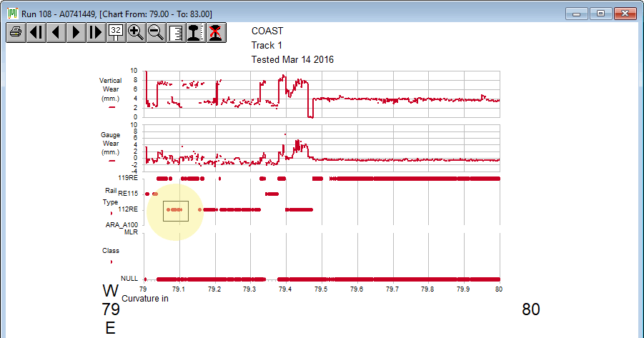The height and width of the screenshot is (338, 644).
Task: Toggle the rail profile with scale icon
Action: (196, 32)
